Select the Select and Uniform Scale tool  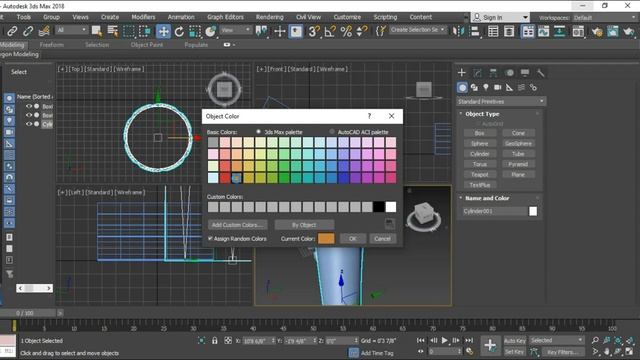click(x=195, y=31)
